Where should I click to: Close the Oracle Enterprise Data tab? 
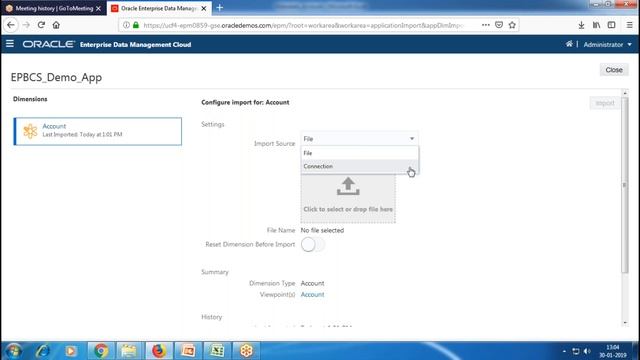tap(204, 8)
